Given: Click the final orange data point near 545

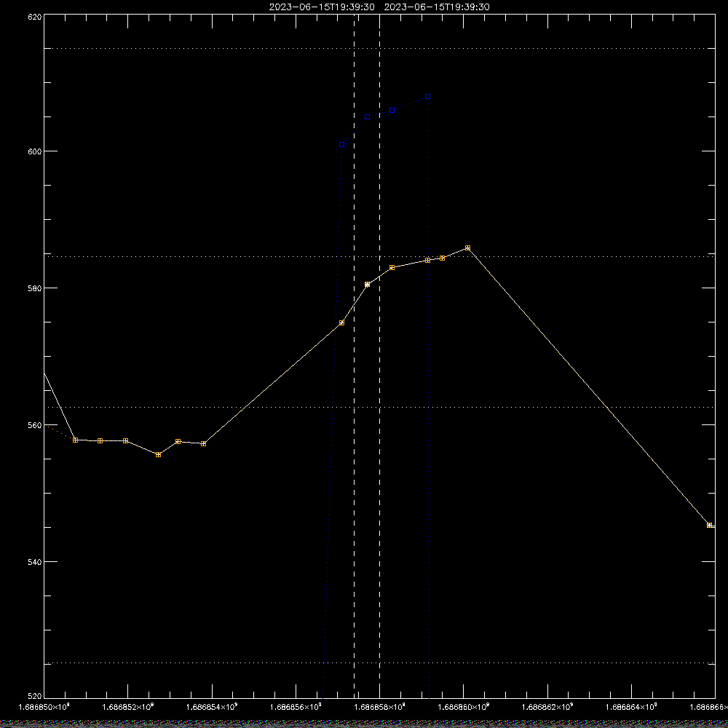Looking at the screenshot, I should 709,525.
